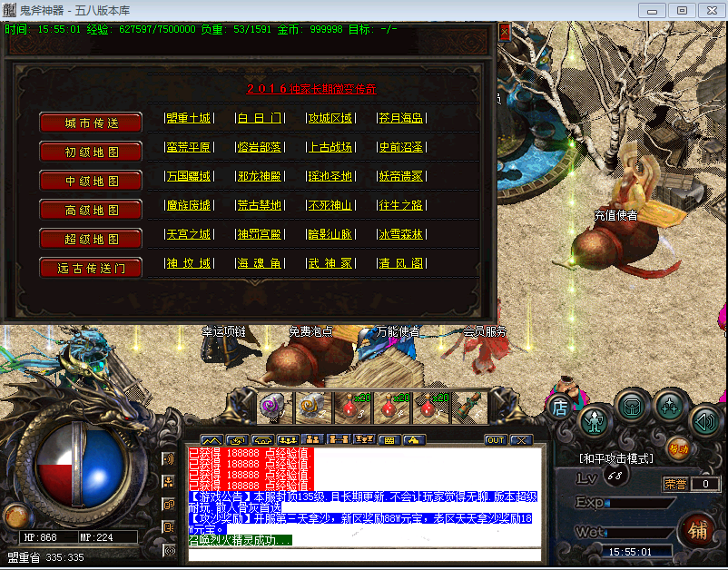Click the OUT button above chat
This screenshot has width=728, height=570.
point(496,440)
